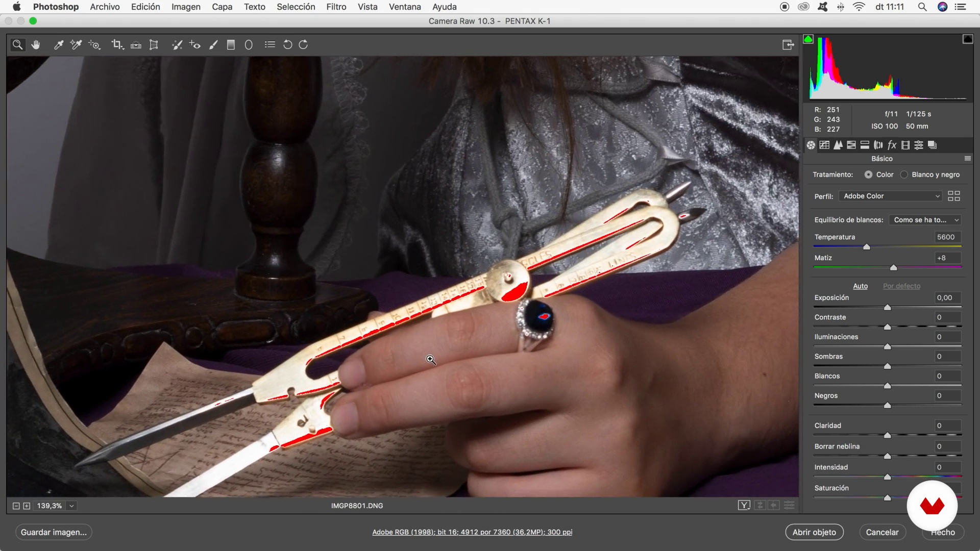Viewport: 980px width, 551px height.
Task: Toggle highlight clipping warning in histogram
Action: click(968, 39)
